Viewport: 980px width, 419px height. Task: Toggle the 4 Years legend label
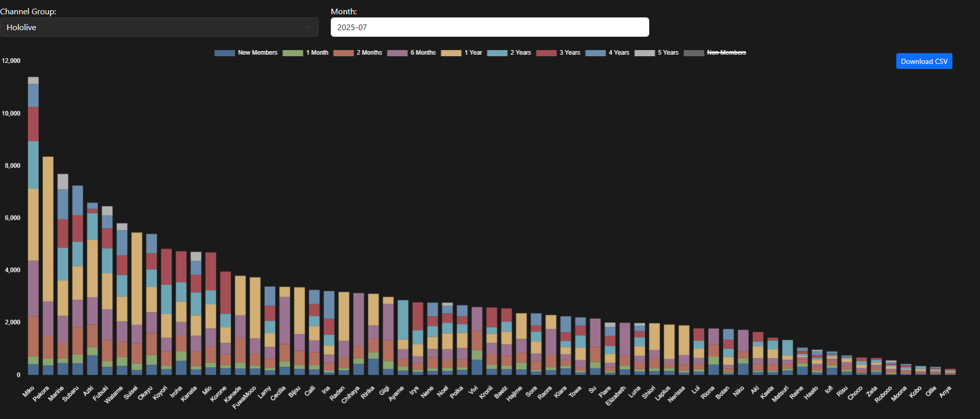(x=619, y=53)
